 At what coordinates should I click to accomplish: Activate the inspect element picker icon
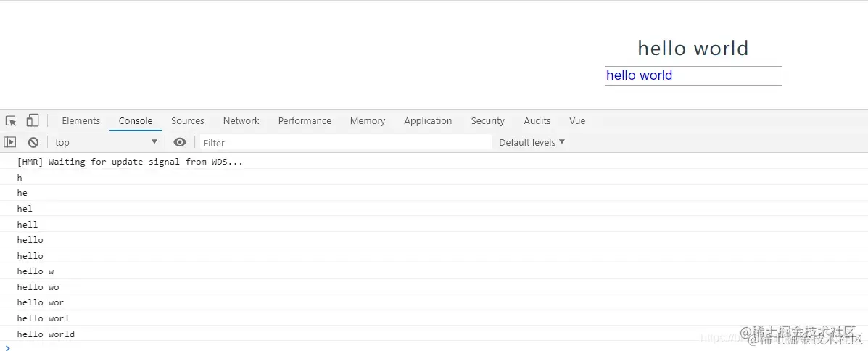click(11, 120)
